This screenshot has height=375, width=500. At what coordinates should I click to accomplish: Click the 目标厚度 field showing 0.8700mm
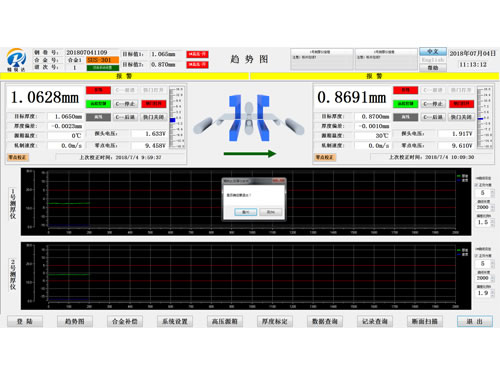(372, 117)
